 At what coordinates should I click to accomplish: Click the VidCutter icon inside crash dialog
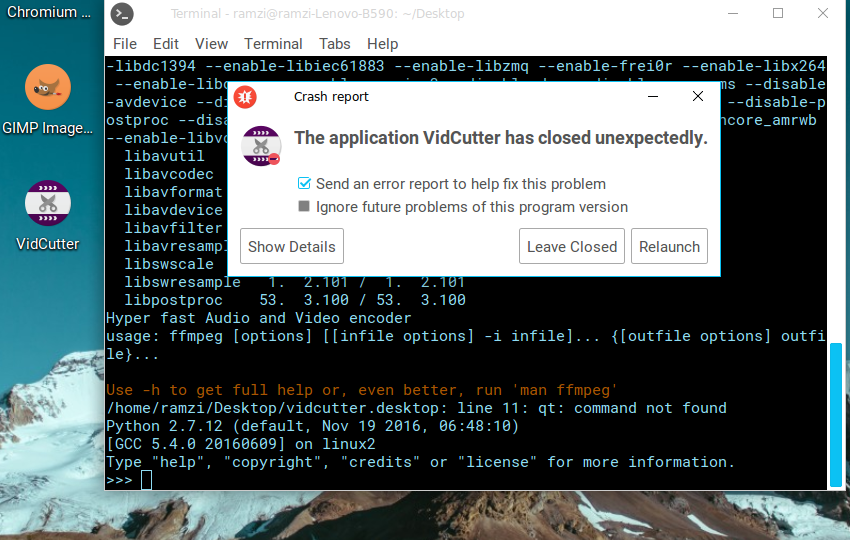[262, 145]
